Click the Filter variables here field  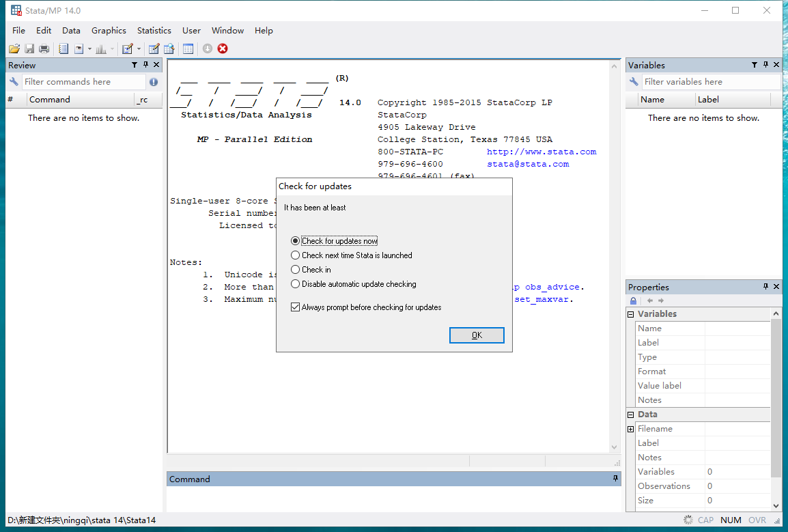(711, 82)
